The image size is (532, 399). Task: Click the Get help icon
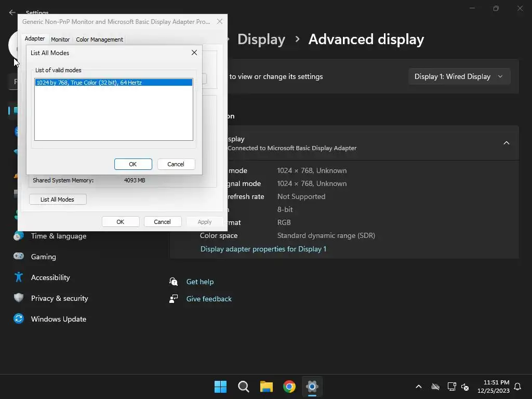pos(174,282)
